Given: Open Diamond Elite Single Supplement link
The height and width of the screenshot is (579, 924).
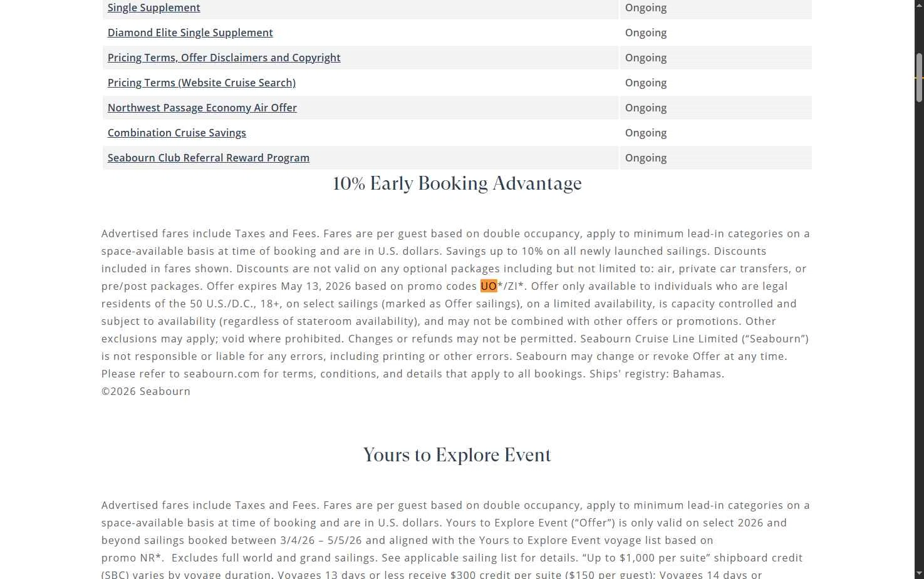Looking at the screenshot, I should point(190,33).
